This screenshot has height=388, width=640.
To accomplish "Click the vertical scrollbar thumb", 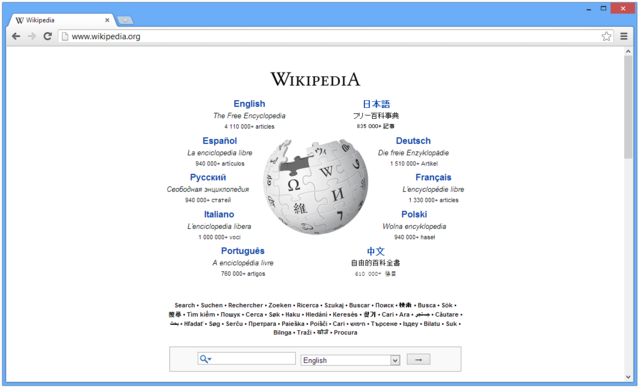I will (x=628, y=107).
